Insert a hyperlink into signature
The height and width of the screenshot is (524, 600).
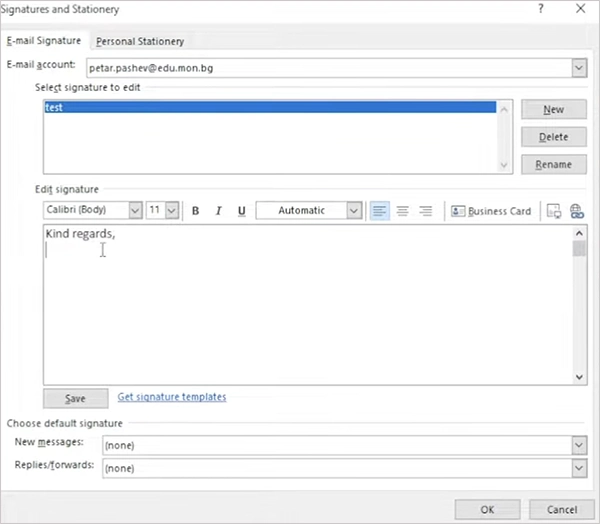[577, 211]
